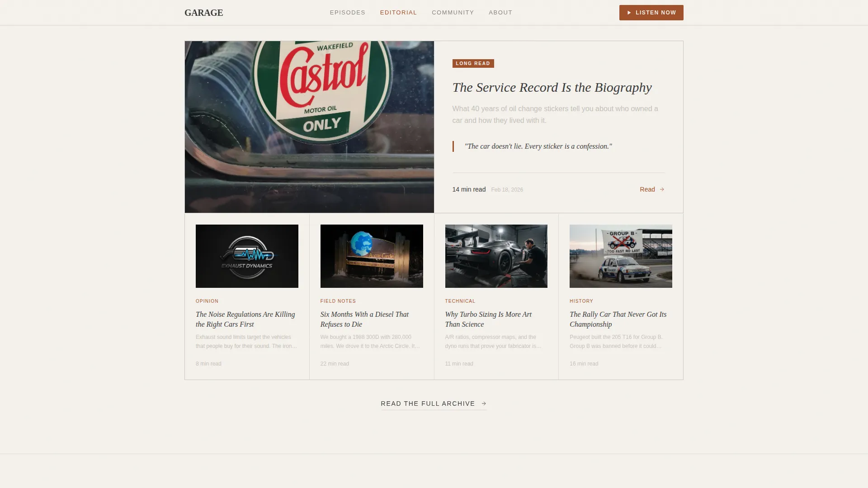Image resolution: width=868 pixels, height=488 pixels.
Task: Click Read the Full Archive link
Action: tap(434, 404)
